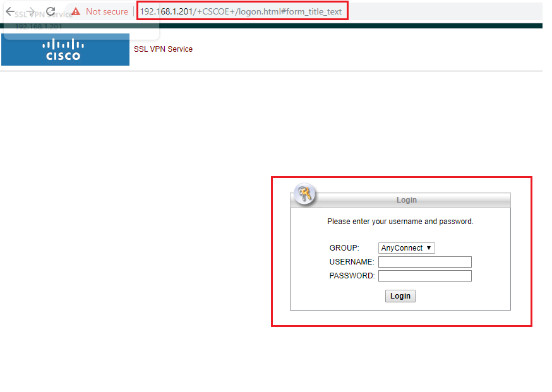This screenshot has width=552, height=392.
Task: Open the GROUP AnyConnect dropdown
Action: tap(407, 248)
